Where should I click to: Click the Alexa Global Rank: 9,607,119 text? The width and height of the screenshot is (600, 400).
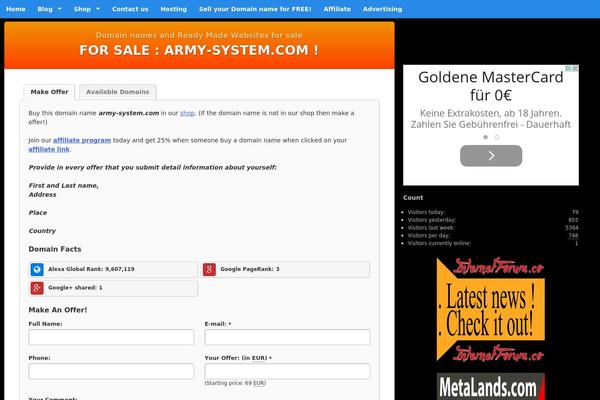pos(91,269)
